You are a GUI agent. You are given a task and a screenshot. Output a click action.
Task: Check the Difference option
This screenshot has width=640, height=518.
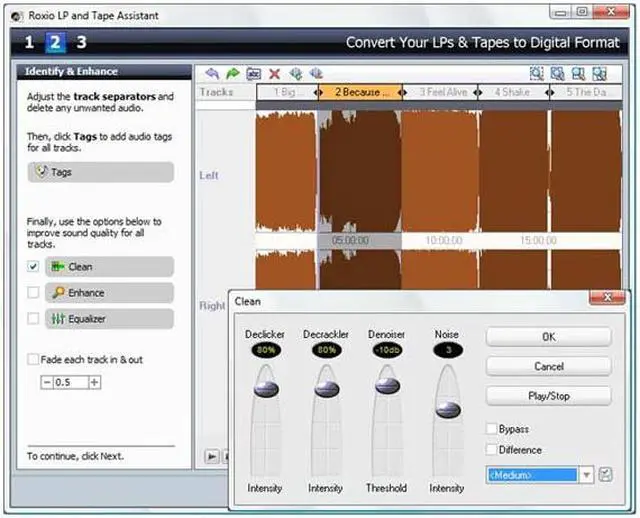coord(491,450)
